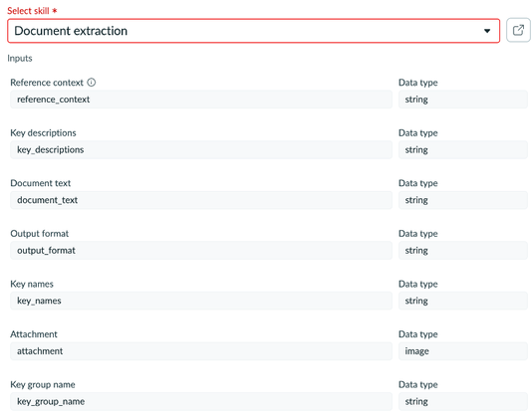Select data type string for Document text

[463, 200]
